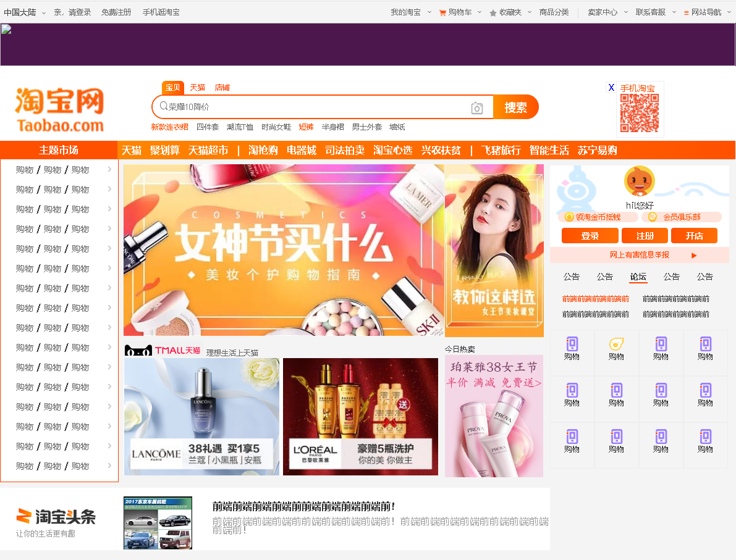Click the orange 搜索 button

pos(515,107)
